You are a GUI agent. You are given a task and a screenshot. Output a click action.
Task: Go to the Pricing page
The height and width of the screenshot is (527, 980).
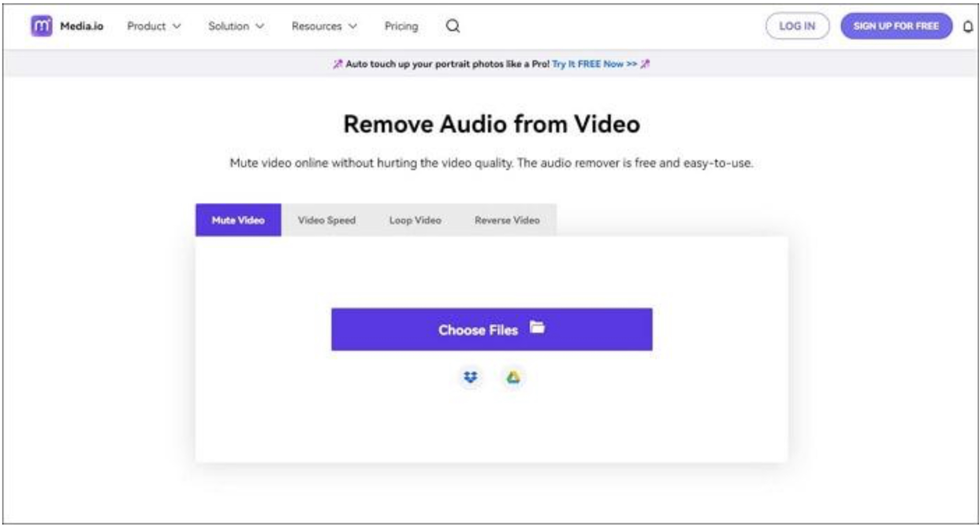click(401, 26)
